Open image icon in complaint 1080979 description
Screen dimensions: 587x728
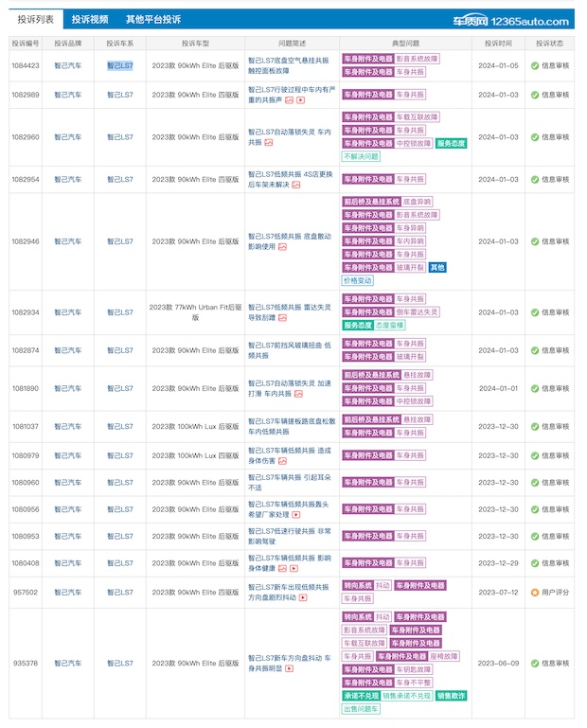[x=282, y=461]
